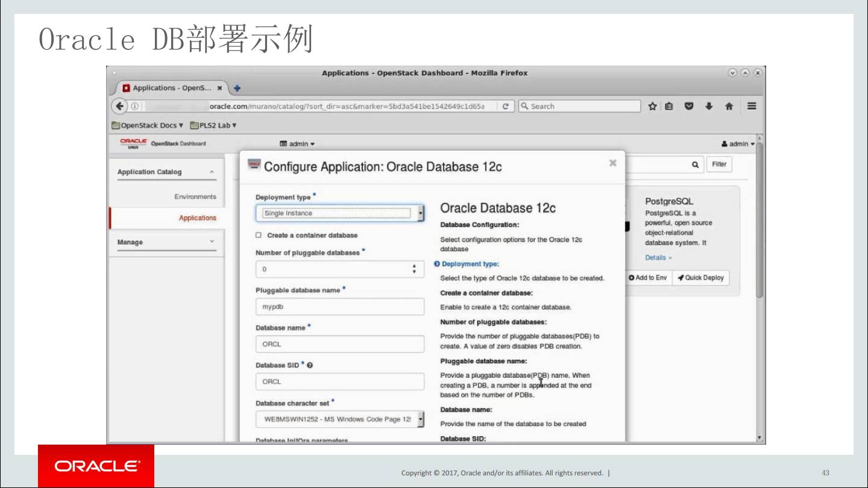Click the Oracle Database 12c help heading
Viewport: 868px width, 488px height.
point(498,208)
